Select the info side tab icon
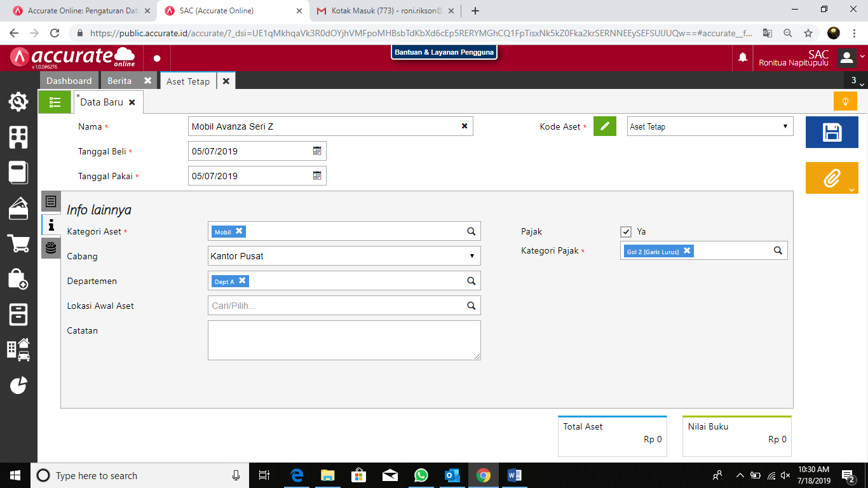The width and height of the screenshot is (868, 488). point(51,224)
